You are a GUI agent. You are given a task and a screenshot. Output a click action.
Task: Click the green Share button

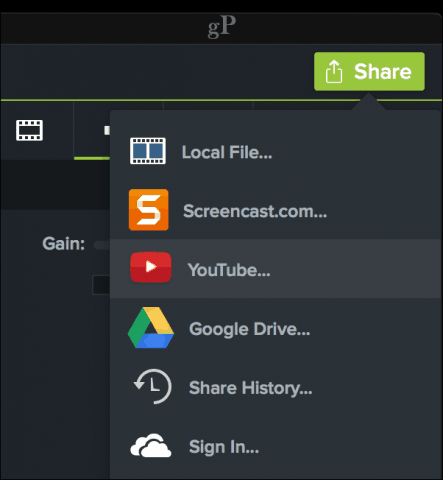click(x=369, y=71)
